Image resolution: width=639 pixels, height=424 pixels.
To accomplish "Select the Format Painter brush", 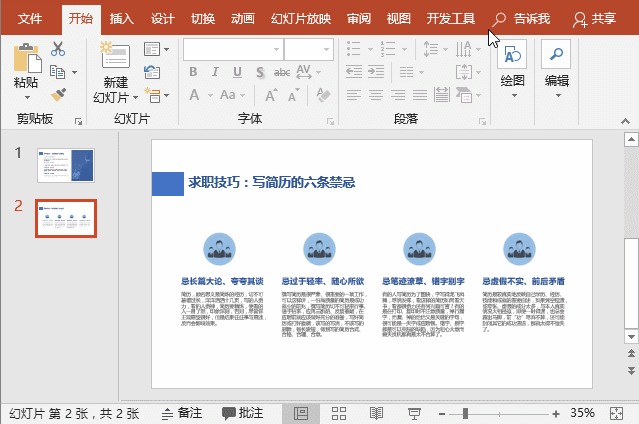I will click(x=57, y=94).
